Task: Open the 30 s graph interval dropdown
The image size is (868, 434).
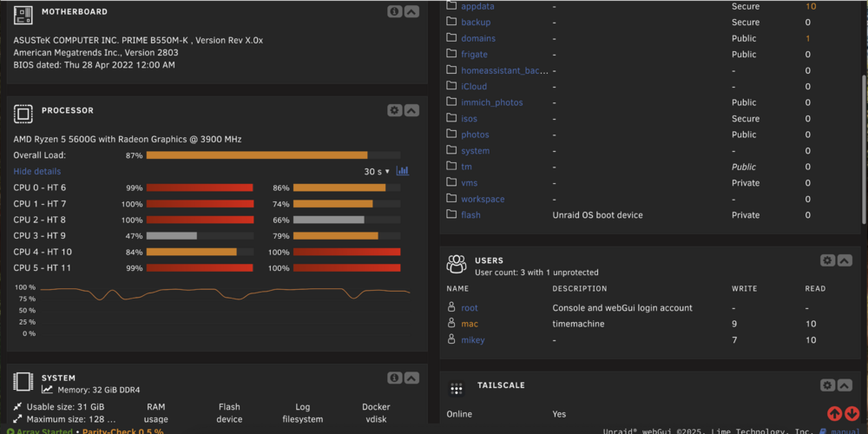Action: [377, 172]
